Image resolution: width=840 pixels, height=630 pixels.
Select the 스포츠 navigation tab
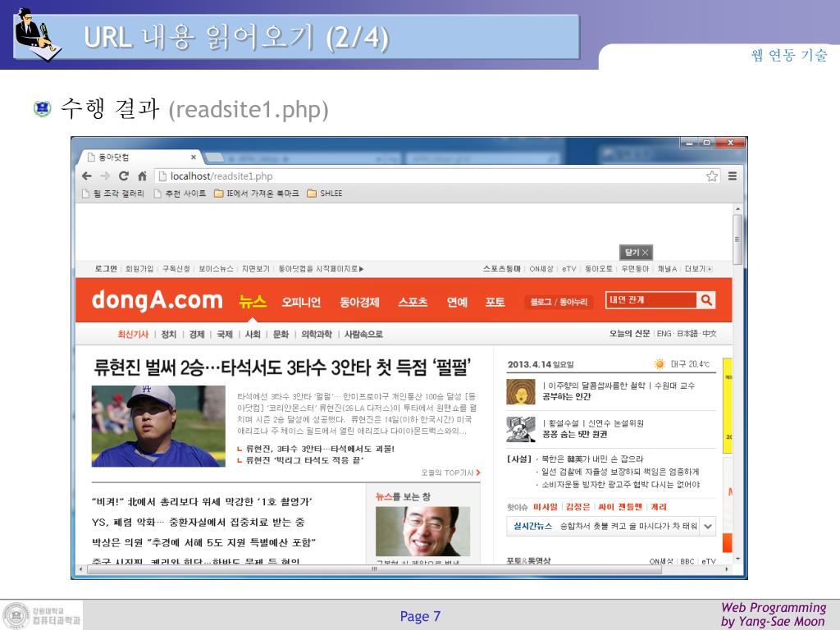coord(413,302)
